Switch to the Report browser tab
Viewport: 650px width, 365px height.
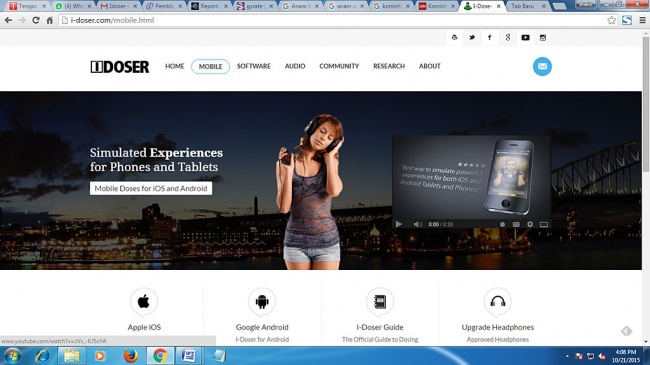click(x=209, y=6)
